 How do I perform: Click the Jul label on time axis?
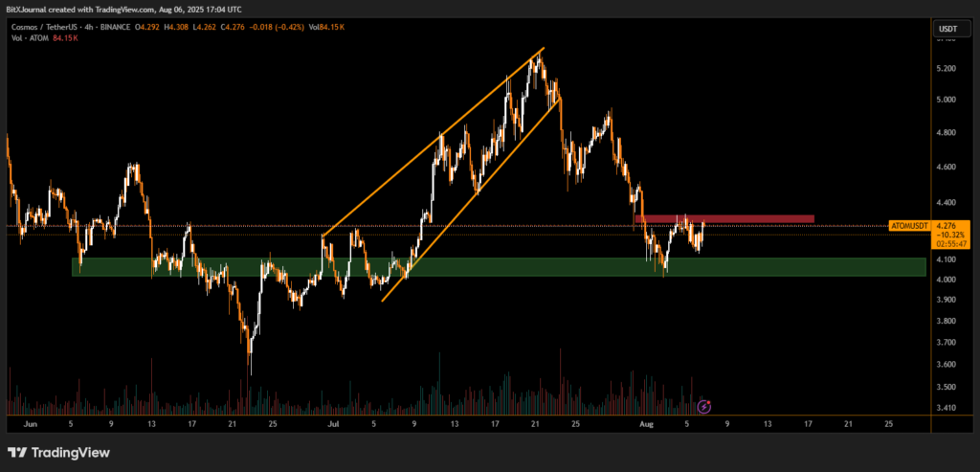(332, 421)
